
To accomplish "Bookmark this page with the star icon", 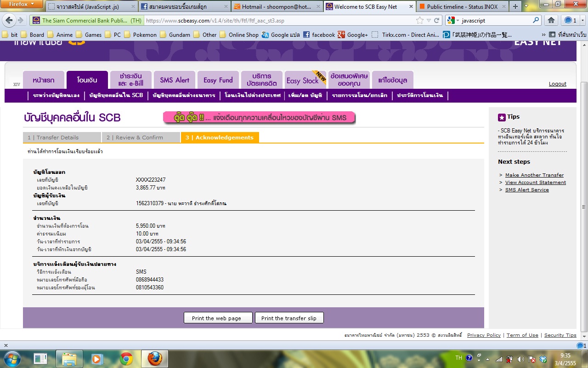I will (419, 20).
